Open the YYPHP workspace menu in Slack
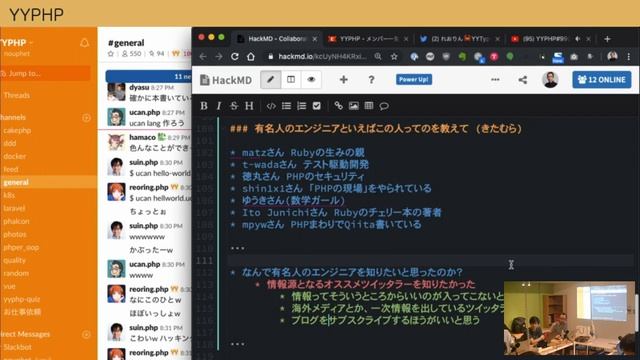The image size is (640, 360). (16, 43)
